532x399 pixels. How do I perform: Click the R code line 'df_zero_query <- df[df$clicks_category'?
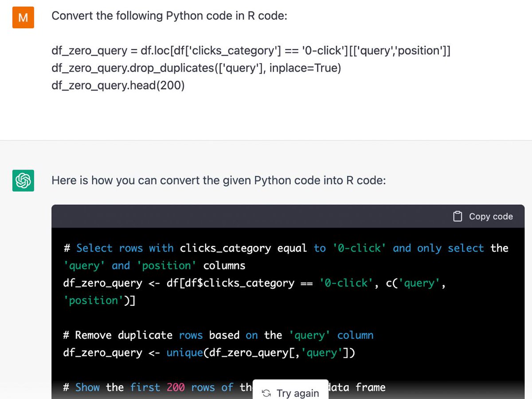pos(254,283)
